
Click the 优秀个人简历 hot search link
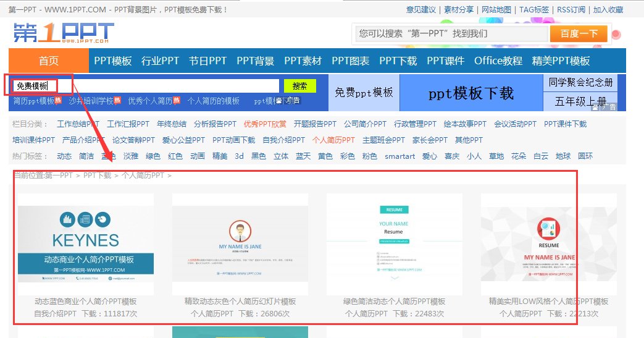tap(150, 101)
